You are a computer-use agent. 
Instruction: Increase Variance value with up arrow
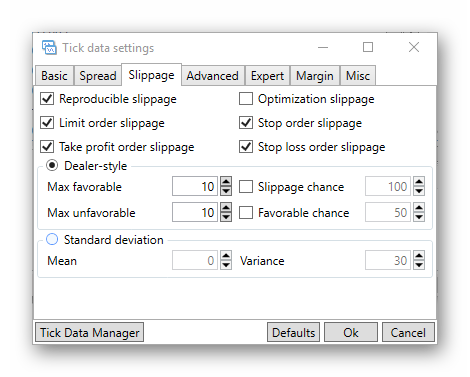tap(419, 256)
